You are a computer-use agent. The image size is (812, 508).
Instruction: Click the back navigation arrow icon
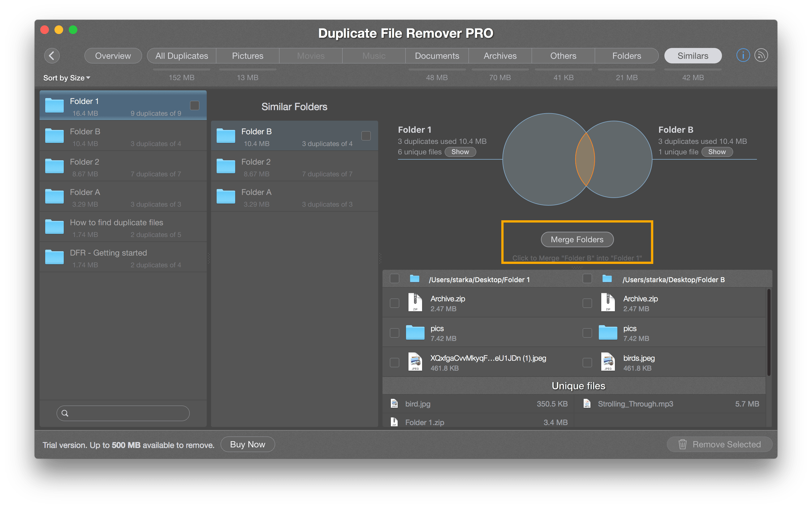click(x=52, y=56)
